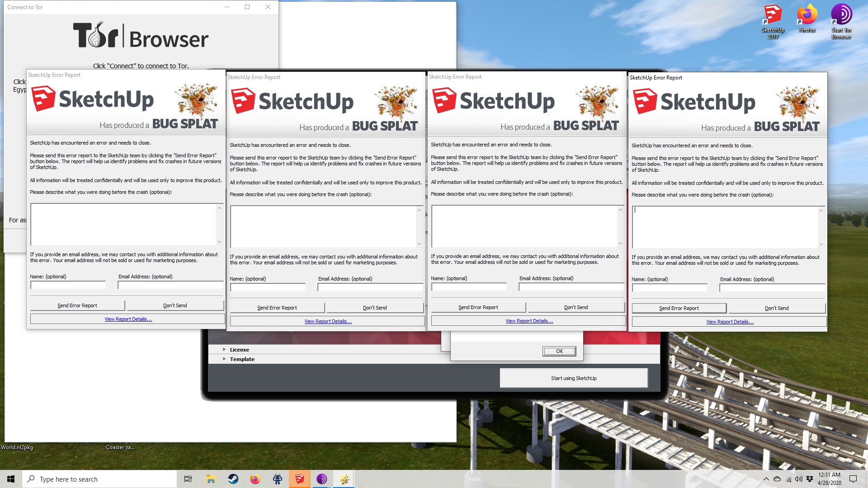Click Send Error Report in leftmost dialog
This screenshot has height=488, width=868.
(x=77, y=305)
